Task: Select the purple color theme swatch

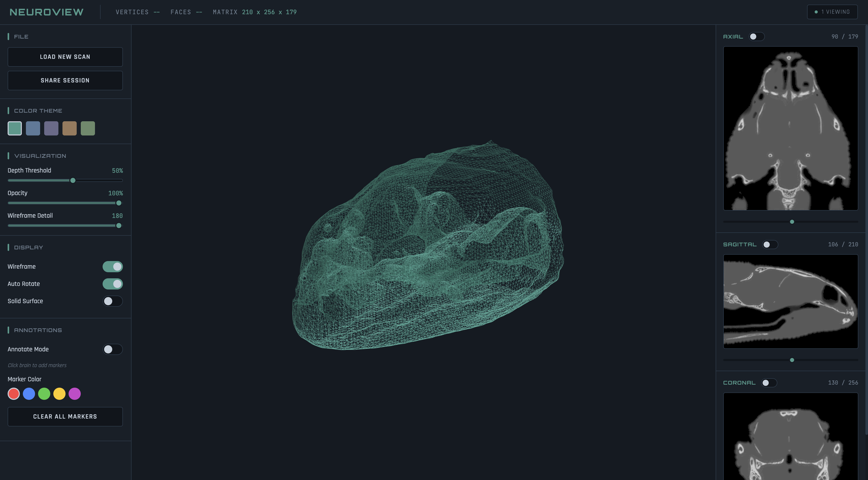Action: [51, 128]
